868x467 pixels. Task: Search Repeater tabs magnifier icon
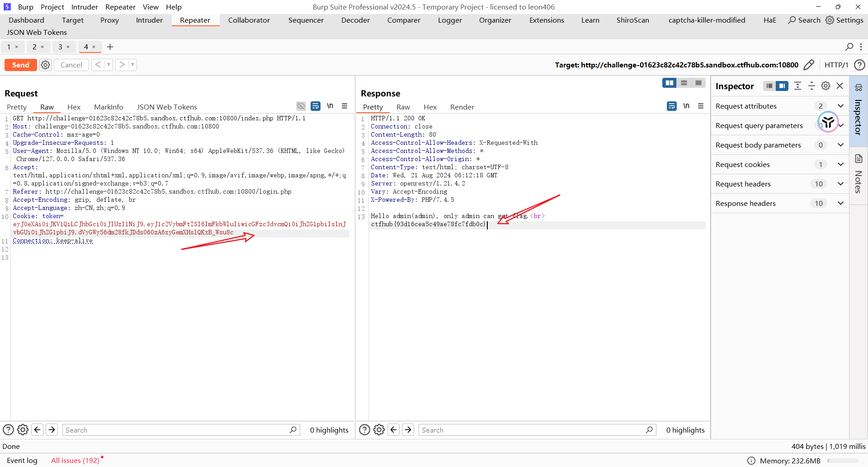(x=849, y=47)
